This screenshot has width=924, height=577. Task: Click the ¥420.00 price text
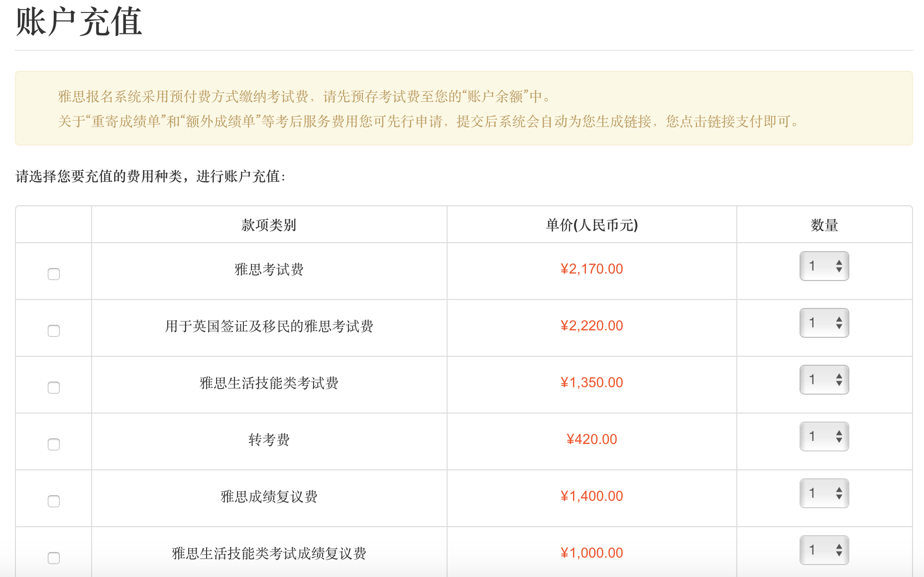[591, 439]
